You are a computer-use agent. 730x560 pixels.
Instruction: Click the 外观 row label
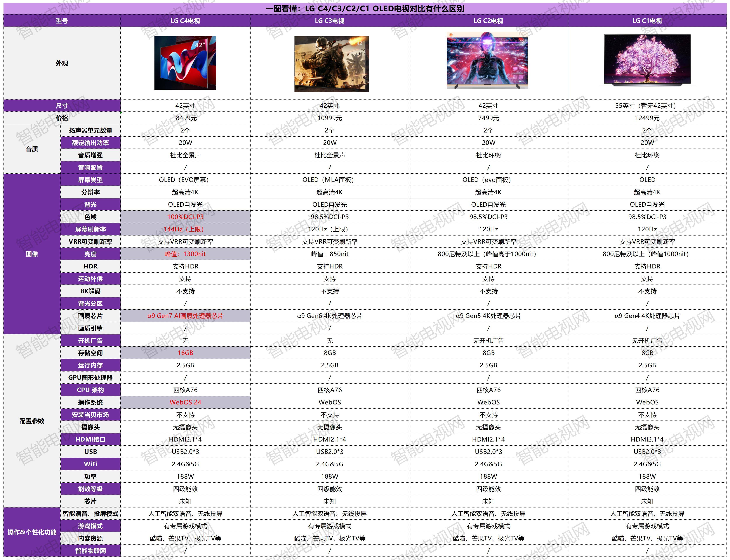pyautogui.click(x=62, y=63)
